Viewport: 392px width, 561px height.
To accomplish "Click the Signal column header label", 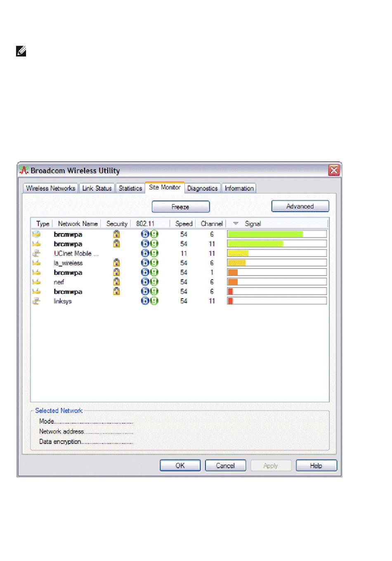I will point(253,224).
